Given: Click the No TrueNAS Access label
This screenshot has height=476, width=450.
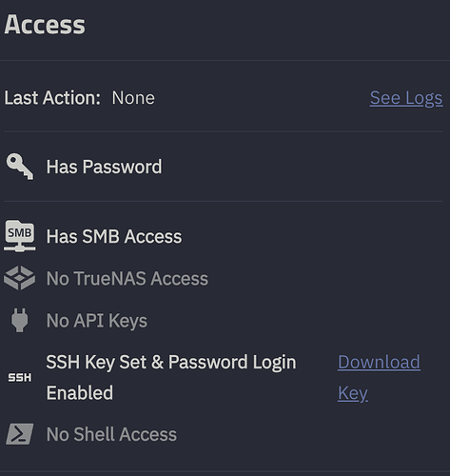Looking at the screenshot, I should click(x=127, y=278).
